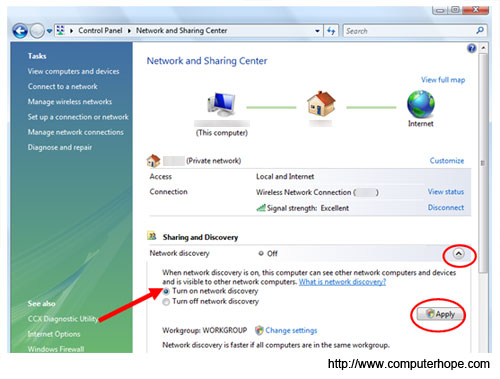Open Manage network connections task
Viewport: 500px width, 379px height.
tap(76, 132)
